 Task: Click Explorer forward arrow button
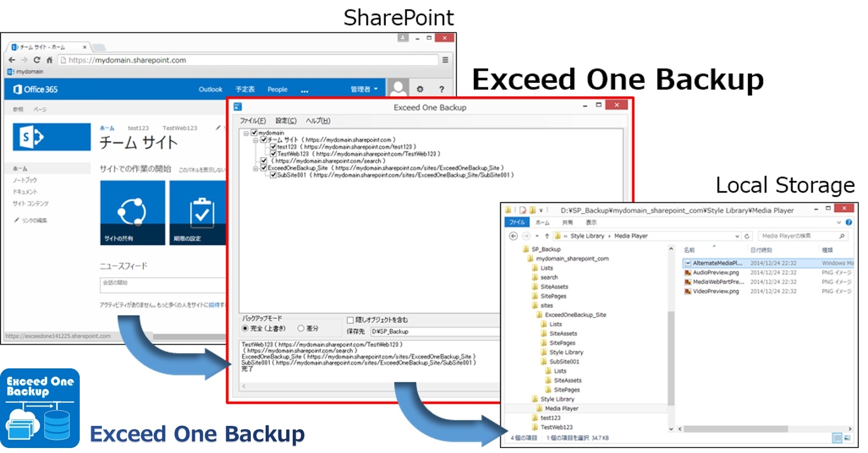[526, 236]
